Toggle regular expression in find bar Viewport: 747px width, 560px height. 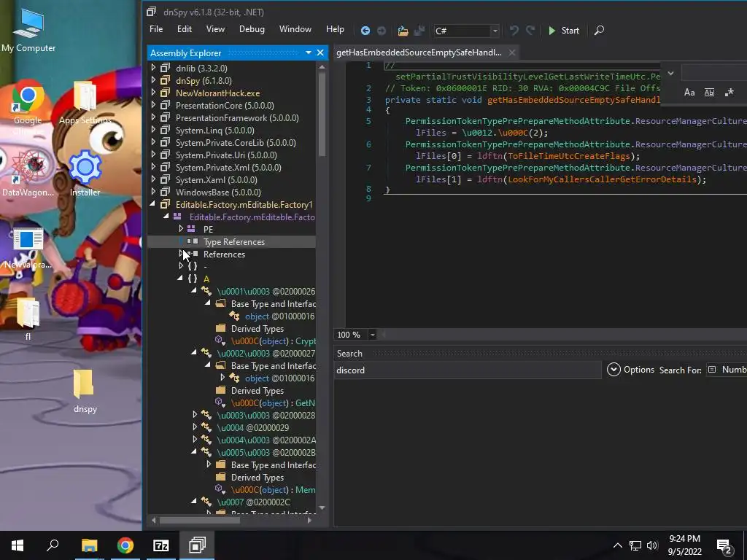729,93
